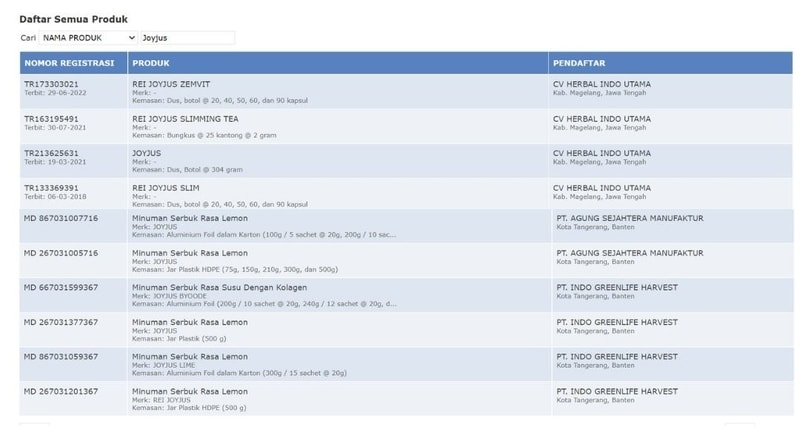Click brand text Merk: REI JOYJUS
The width and height of the screenshot is (800, 430).
pos(161,400)
